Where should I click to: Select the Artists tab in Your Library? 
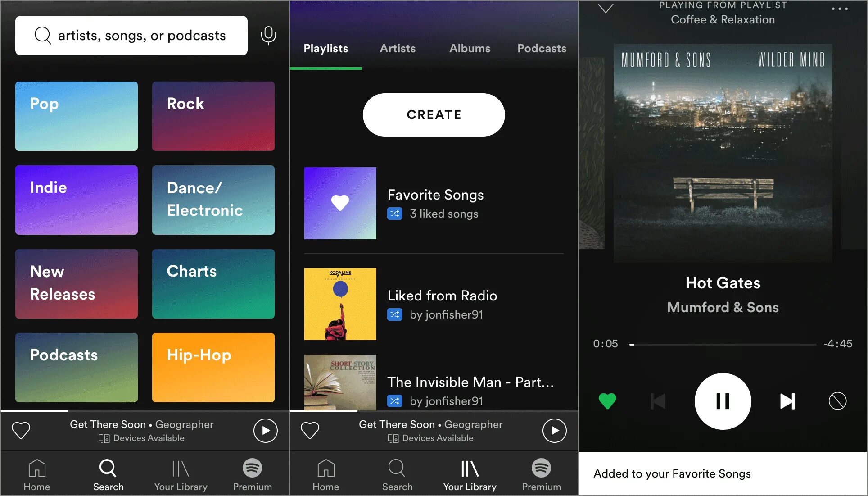[x=398, y=48]
